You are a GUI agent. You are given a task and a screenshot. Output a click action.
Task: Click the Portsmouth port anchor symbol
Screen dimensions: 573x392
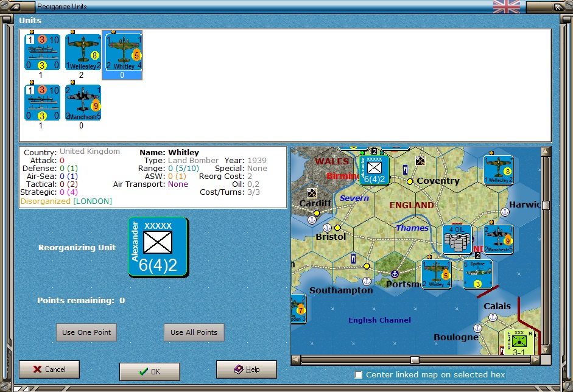pos(395,274)
